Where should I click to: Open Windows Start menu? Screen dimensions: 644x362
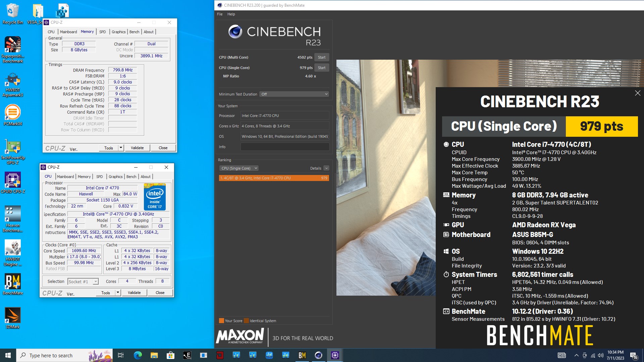(8, 355)
